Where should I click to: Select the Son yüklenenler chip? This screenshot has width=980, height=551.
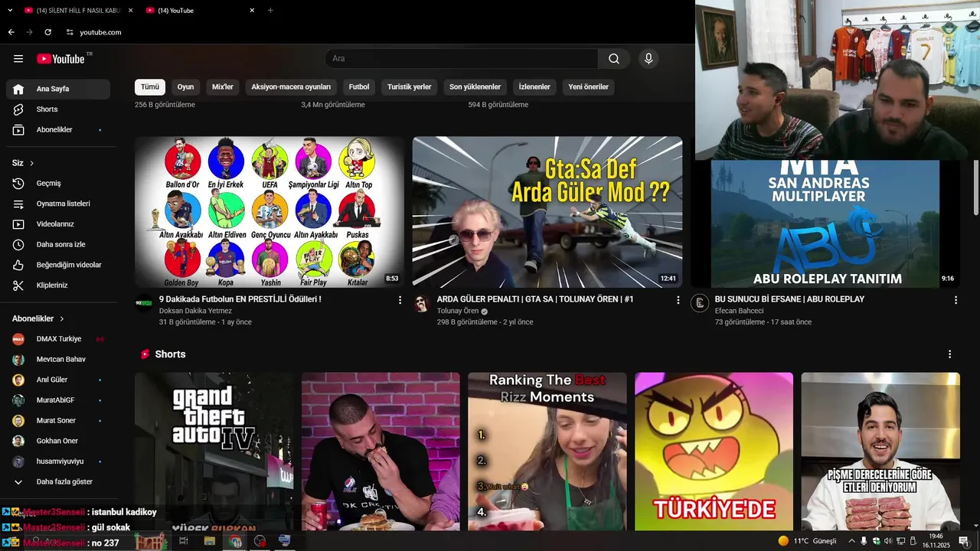(475, 87)
